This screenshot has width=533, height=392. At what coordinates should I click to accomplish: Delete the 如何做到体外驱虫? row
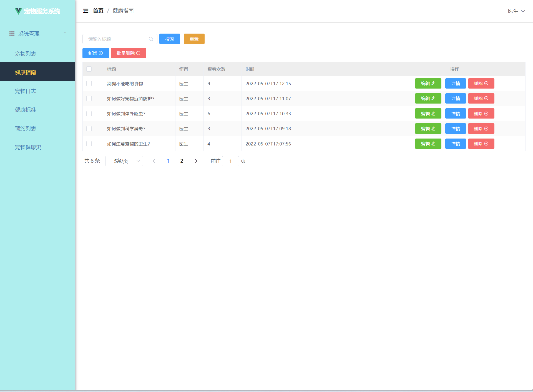pyautogui.click(x=481, y=114)
